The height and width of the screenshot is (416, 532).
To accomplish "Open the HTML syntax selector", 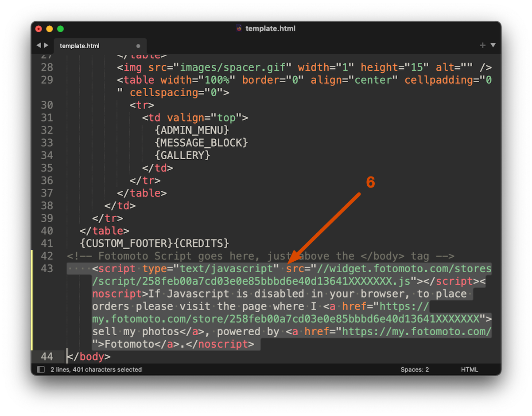I will tap(470, 369).
